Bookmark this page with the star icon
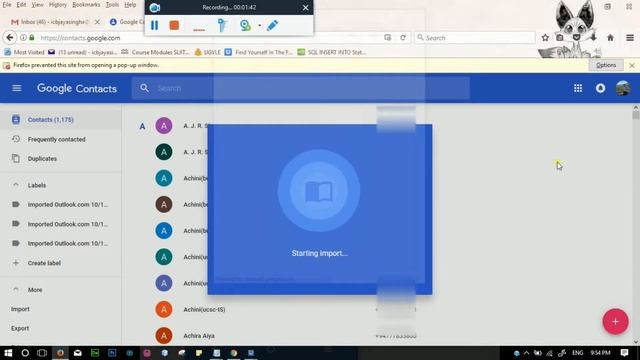This screenshot has height=360, width=640. [545, 38]
